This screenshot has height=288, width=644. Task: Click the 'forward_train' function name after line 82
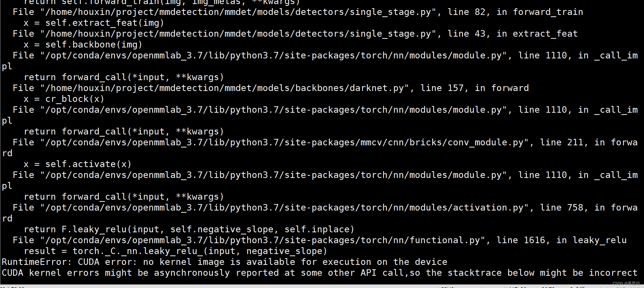(x=548, y=12)
